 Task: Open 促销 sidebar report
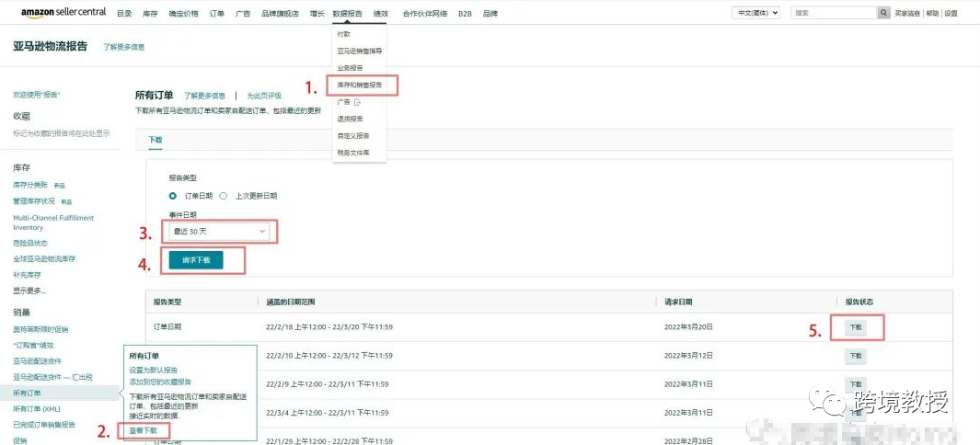pyautogui.click(x=20, y=440)
